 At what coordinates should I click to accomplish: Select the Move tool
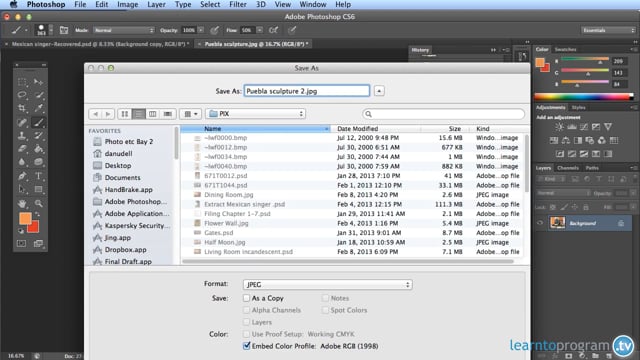38,82
